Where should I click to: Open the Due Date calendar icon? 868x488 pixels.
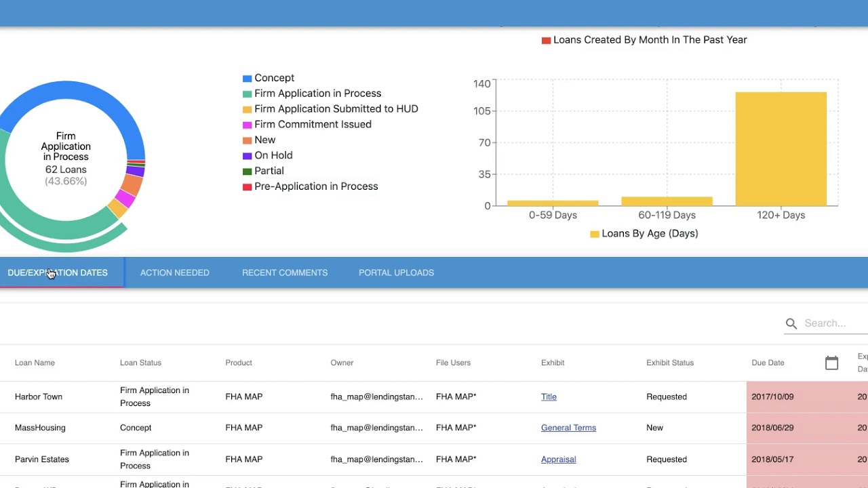831,363
